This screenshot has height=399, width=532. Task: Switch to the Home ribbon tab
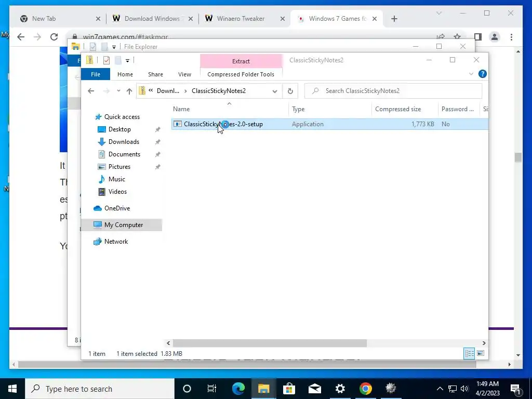click(125, 74)
